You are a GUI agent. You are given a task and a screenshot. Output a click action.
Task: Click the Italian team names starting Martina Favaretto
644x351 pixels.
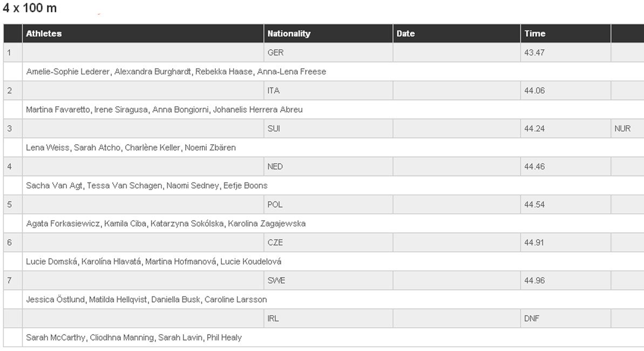coord(164,110)
